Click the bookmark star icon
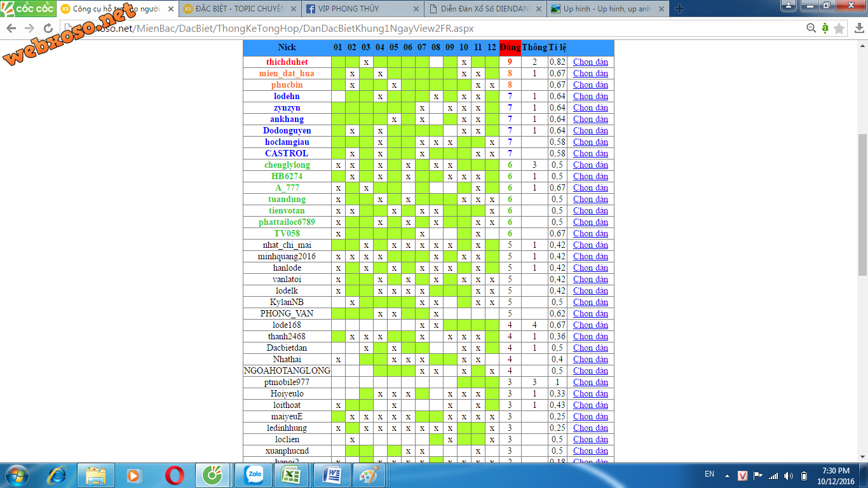 [839, 29]
